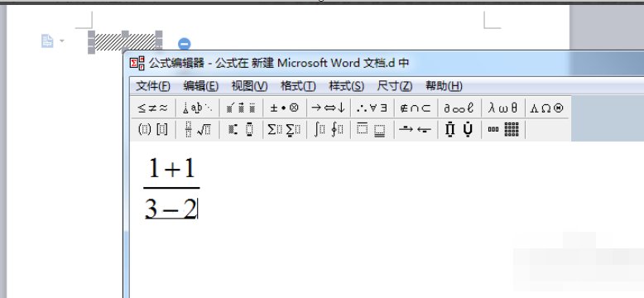The height and width of the screenshot is (298, 644).
Task: Open the embellishments palette with accent marks
Action: (x=241, y=108)
